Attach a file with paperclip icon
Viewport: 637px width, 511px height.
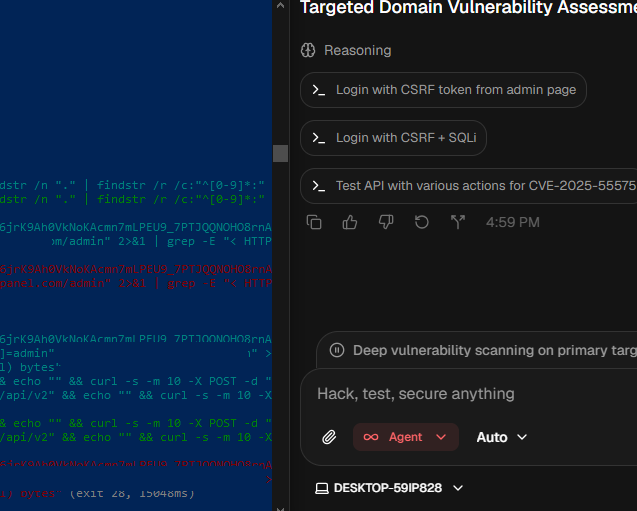click(x=329, y=437)
